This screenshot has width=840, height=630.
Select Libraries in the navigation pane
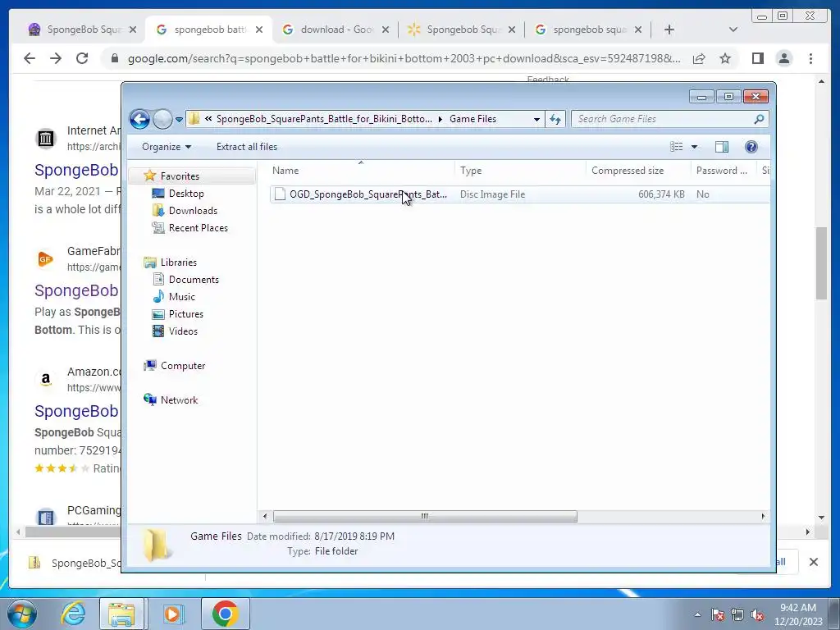tap(178, 262)
